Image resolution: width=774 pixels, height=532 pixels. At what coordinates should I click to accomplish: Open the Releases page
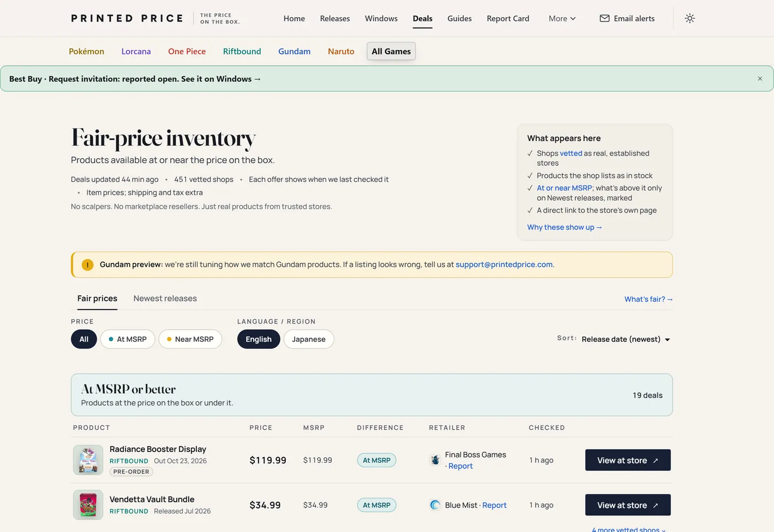pyautogui.click(x=335, y=18)
